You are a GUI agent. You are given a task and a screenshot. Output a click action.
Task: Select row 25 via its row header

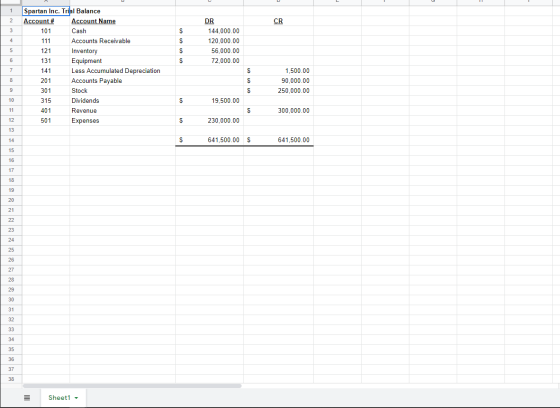(11, 250)
